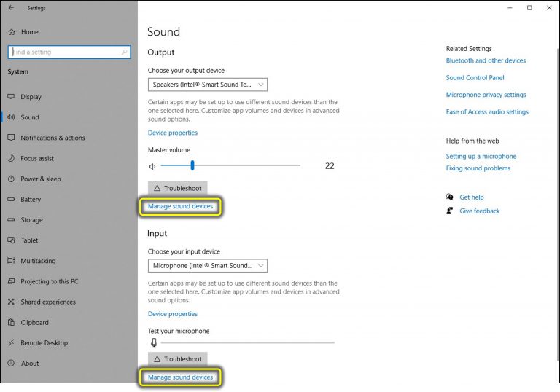Click the Focus assist moon icon
This screenshot has height=392, width=560.
coord(12,158)
